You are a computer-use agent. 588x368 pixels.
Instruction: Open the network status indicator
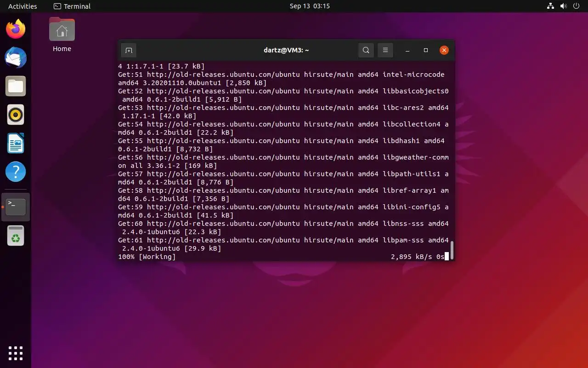click(551, 6)
